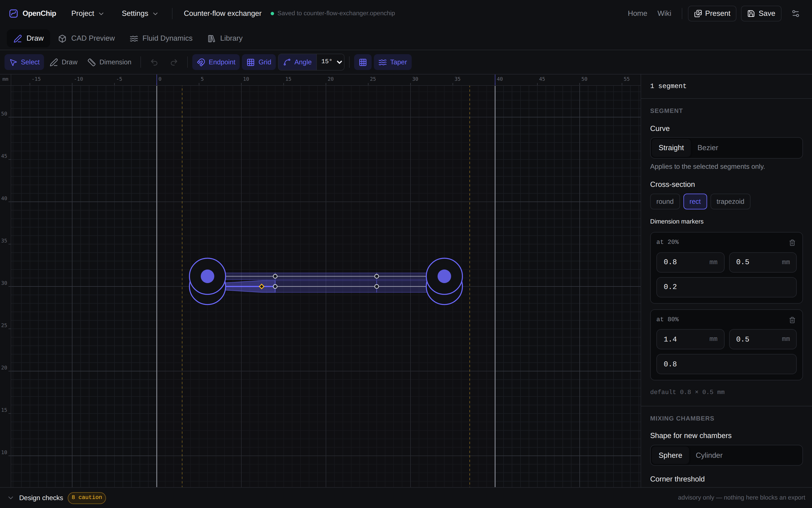Open the Wiki link
Viewport: 812px width, 508px height.
664,14
